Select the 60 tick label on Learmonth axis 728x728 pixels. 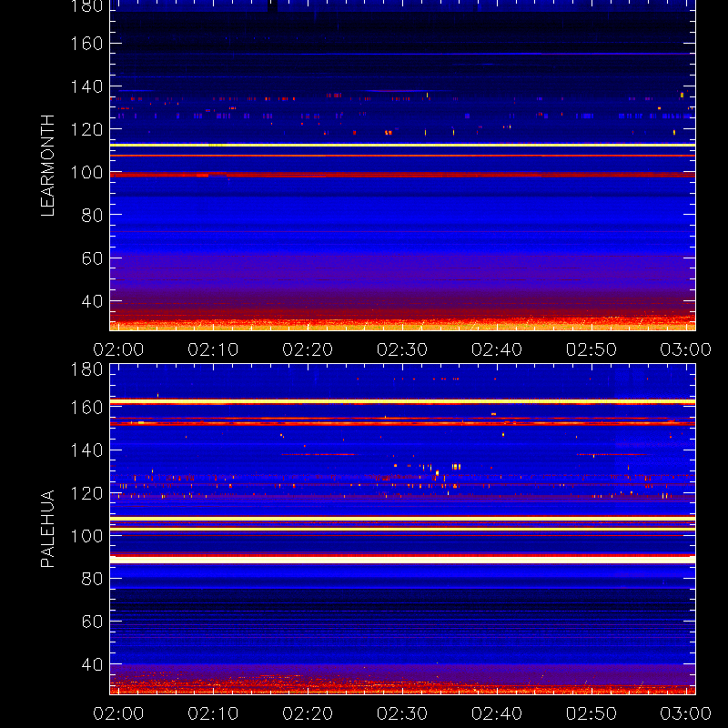point(92,258)
